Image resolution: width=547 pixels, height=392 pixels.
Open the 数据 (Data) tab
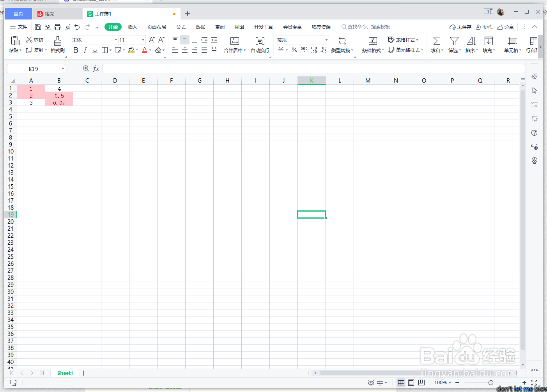[200, 27]
